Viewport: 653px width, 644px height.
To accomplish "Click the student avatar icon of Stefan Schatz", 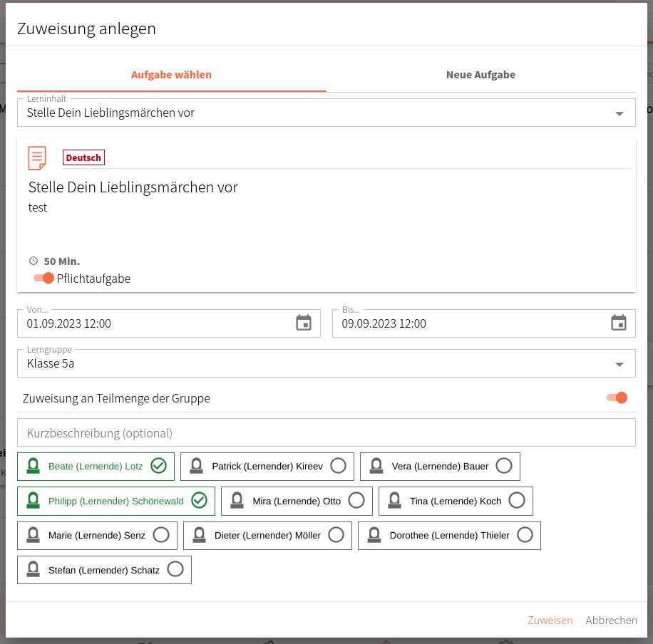I will (x=33, y=569).
